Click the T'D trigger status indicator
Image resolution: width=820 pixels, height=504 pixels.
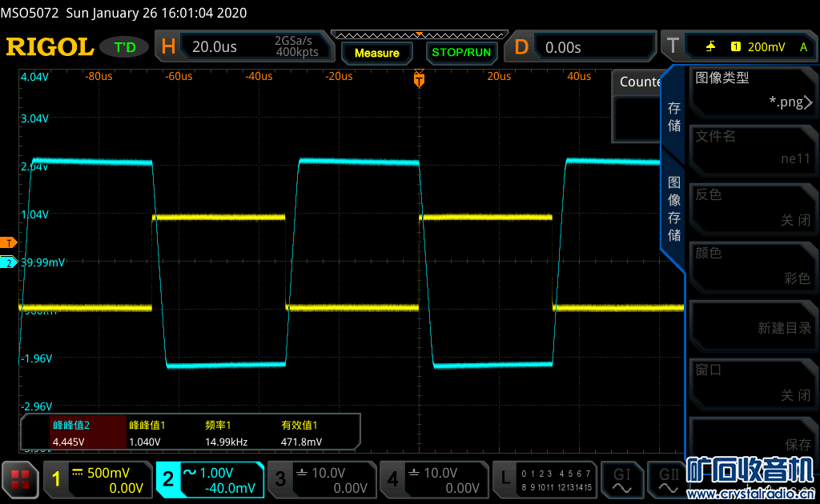pyautogui.click(x=125, y=47)
